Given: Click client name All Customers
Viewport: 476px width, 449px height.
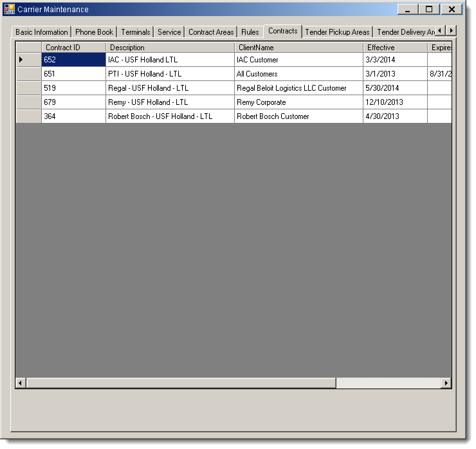Looking at the screenshot, I should [298, 74].
